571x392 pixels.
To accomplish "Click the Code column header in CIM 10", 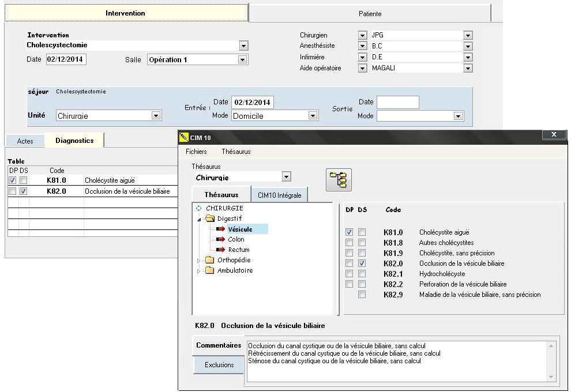I will point(393,210).
